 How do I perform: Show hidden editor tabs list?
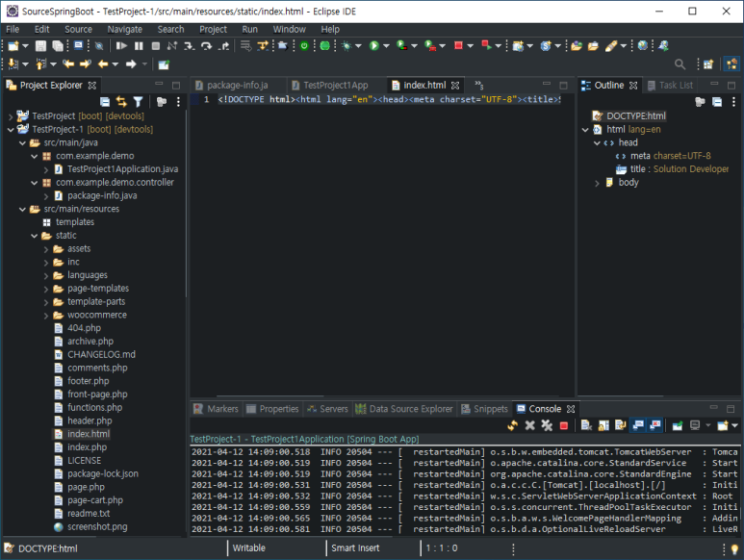(479, 86)
